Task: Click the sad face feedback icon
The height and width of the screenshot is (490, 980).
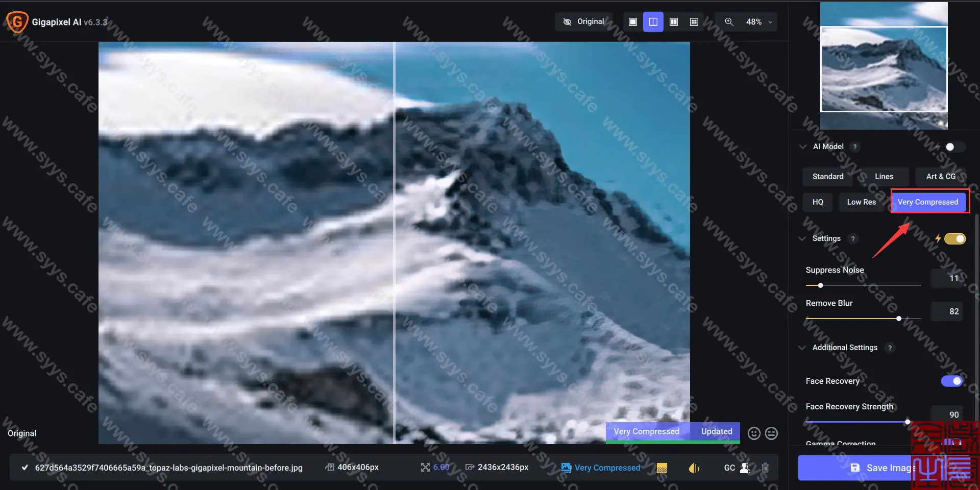Action: pos(771,433)
